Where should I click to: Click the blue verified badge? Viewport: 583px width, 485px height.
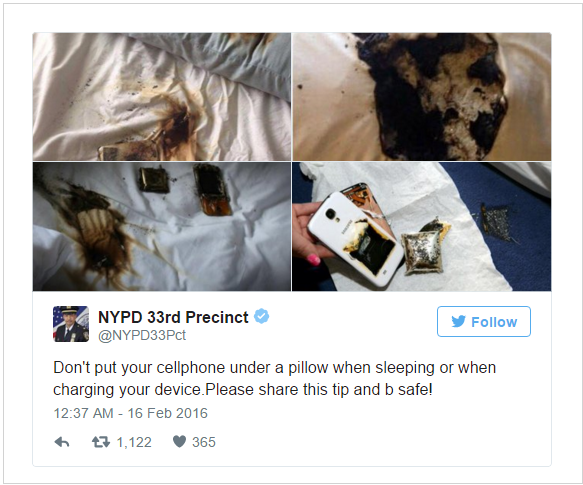click(262, 317)
